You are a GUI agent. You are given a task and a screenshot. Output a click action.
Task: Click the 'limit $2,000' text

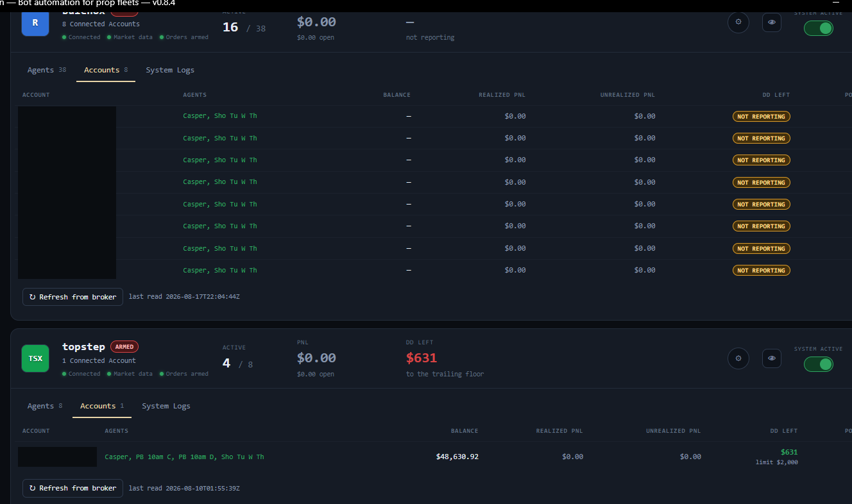pos(777,462)
